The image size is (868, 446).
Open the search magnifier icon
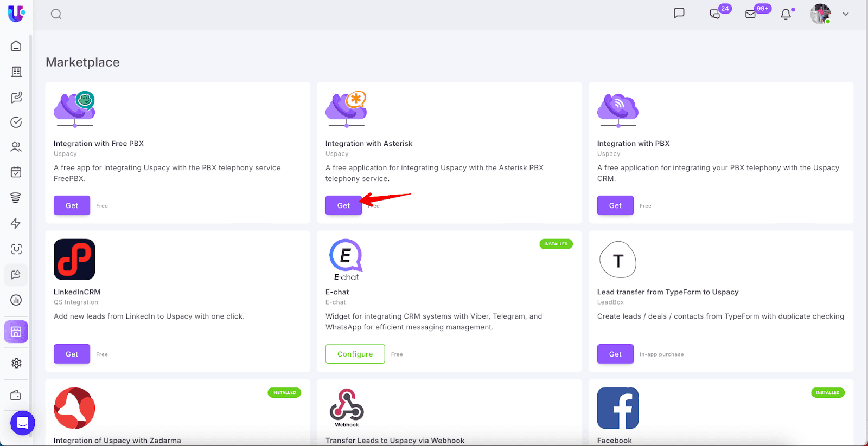(56, 14)
